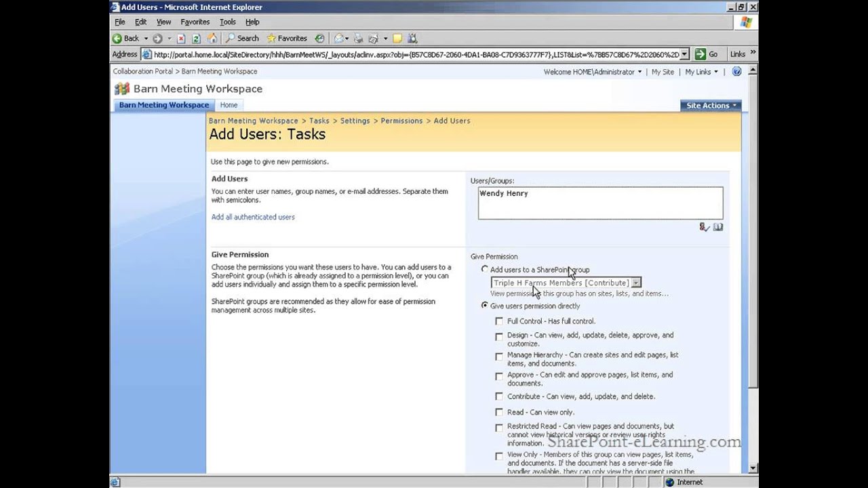The height and width of the screenshot is (488, 868).
Task: Open the View menu
Action: coord(163,22)
